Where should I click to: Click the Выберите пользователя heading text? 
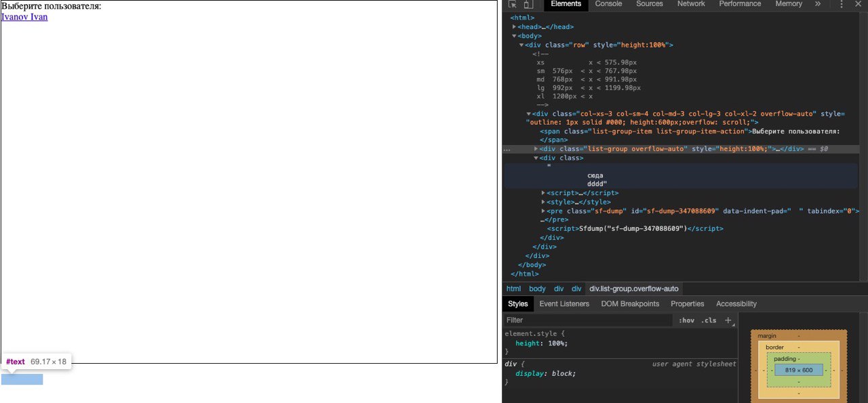(52, 6)
